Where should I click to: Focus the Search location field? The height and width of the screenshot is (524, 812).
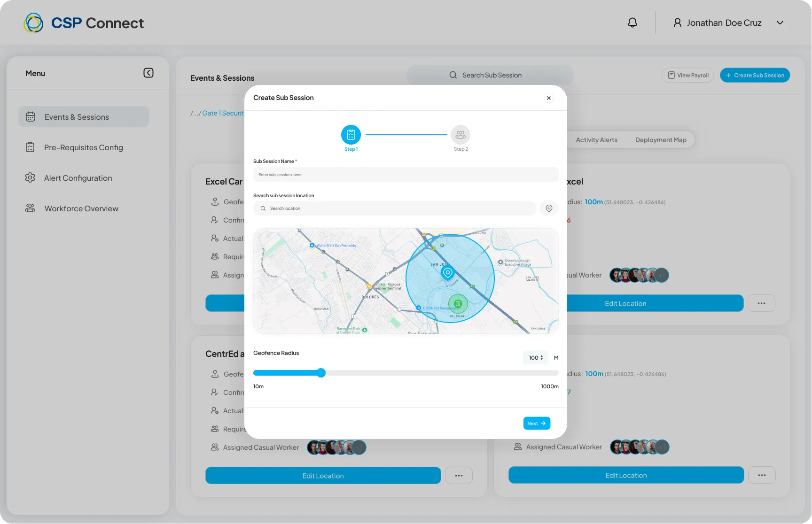click(395, 208)
